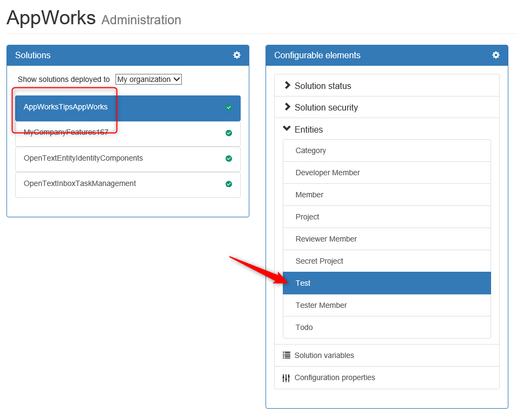Select the Category entity

(x=387, y=150)
